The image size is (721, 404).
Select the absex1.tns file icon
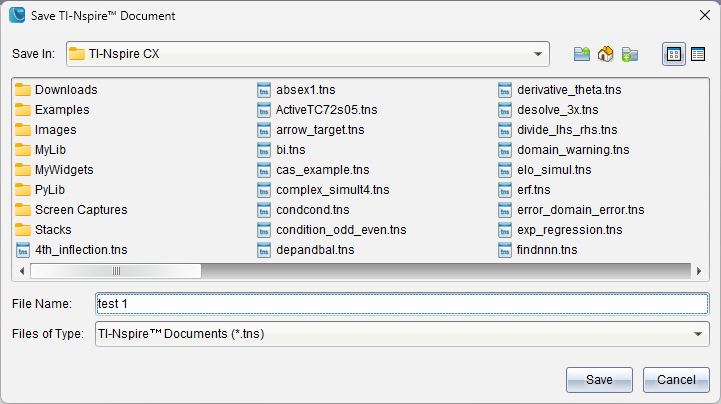pos(265,90)
